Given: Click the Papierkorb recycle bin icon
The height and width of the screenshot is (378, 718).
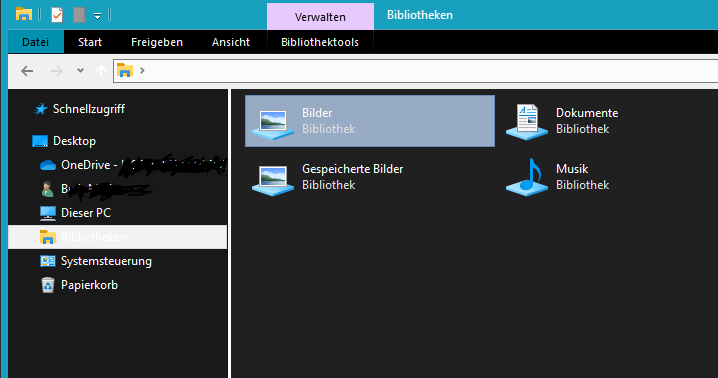Looking at the screenshot, I should [48, 285].
